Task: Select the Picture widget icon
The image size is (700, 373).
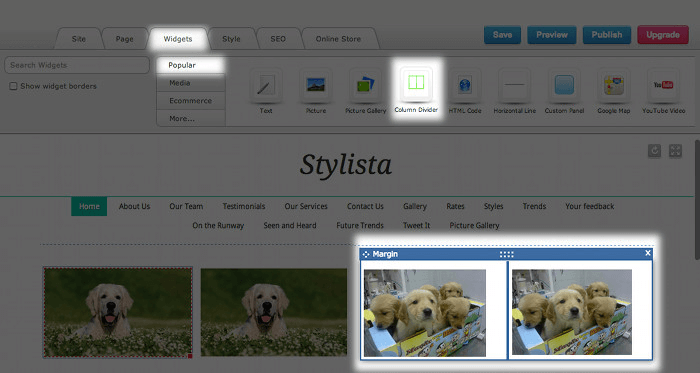Action: pos(316,84)
